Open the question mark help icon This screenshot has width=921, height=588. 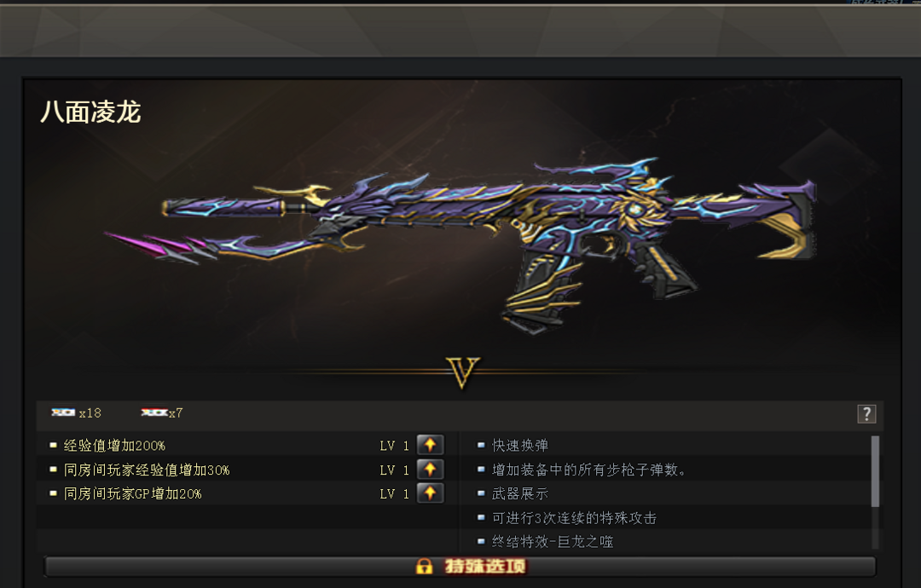[866, 413]
